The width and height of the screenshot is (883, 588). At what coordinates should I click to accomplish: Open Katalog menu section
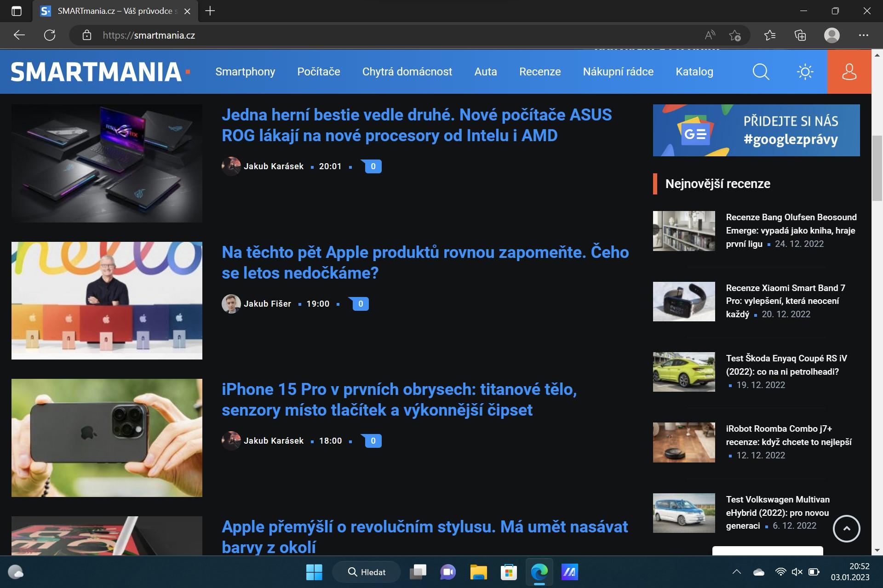[x=694, y=72]
